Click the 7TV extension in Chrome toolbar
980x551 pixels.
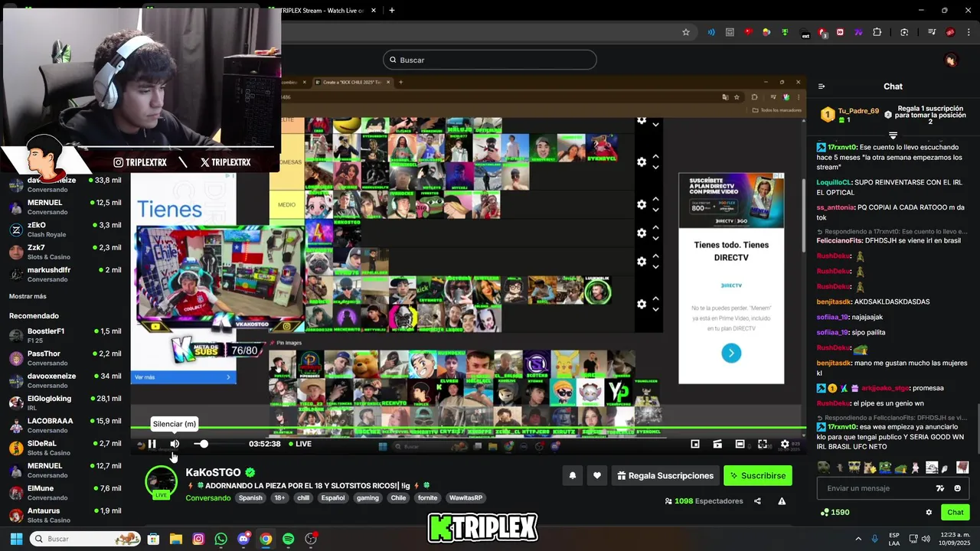tap(858, 32)
